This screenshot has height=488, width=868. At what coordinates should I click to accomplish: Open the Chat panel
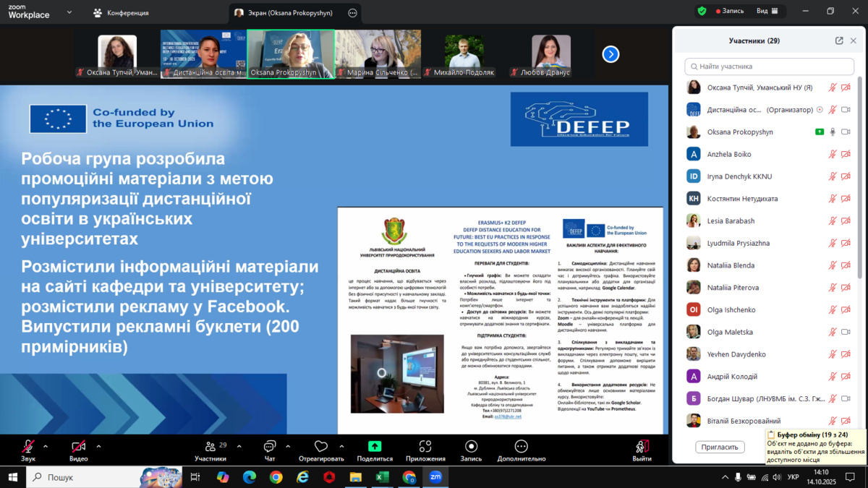[x=269, y=447]
